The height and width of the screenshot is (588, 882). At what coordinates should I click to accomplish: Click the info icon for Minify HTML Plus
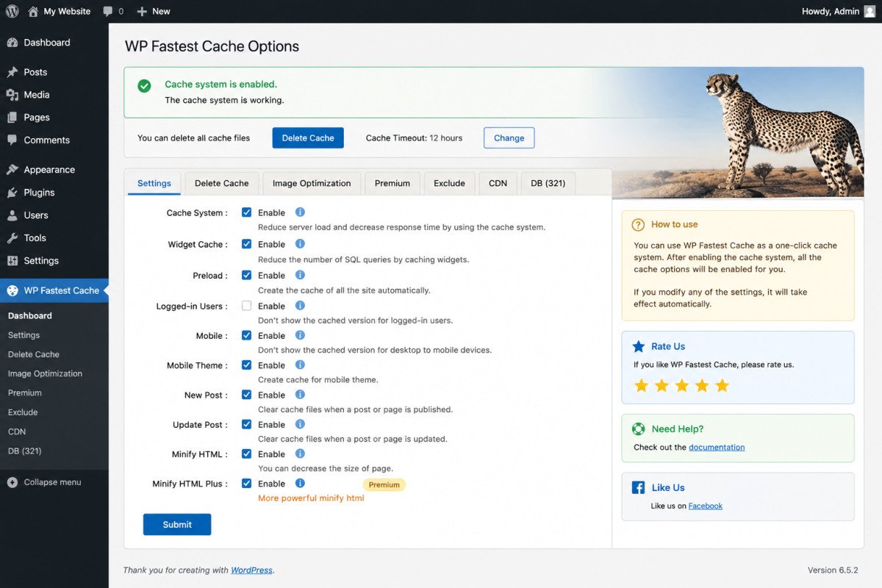[300, 483]
